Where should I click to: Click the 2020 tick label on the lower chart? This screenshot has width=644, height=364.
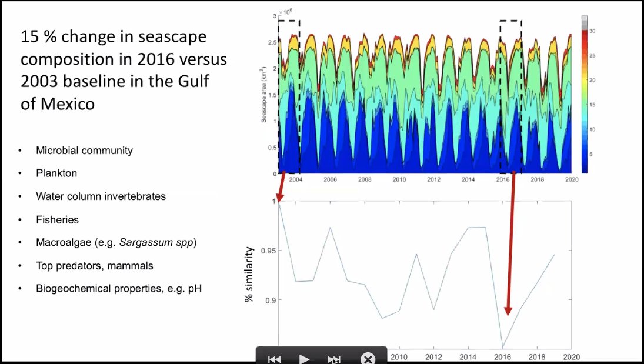click(x=570, y=357)
